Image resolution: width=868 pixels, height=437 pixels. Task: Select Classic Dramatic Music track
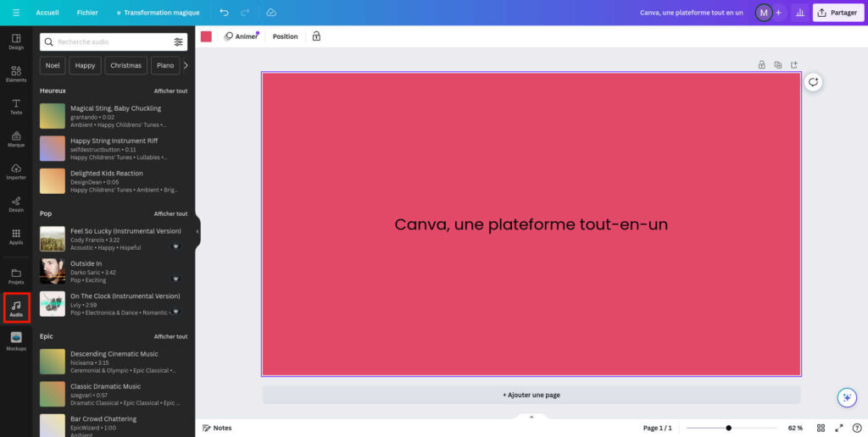[x=114, y=394]
